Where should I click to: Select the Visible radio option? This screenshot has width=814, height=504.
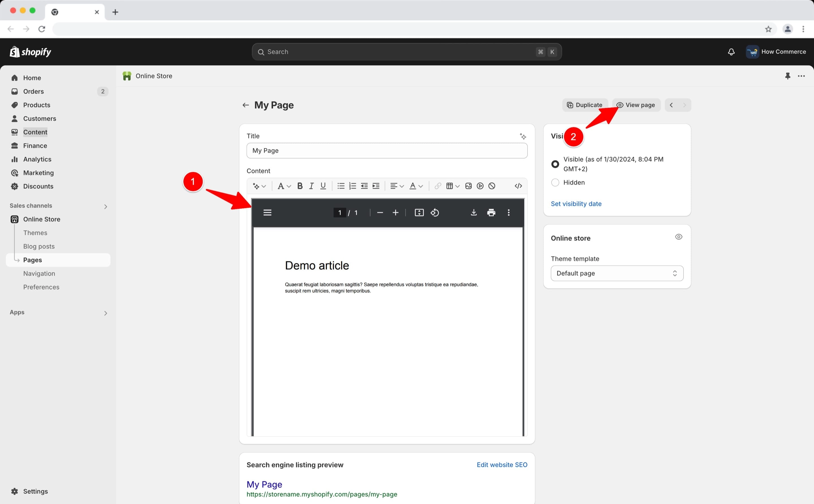pyautogui.click(x=555, y=164)
